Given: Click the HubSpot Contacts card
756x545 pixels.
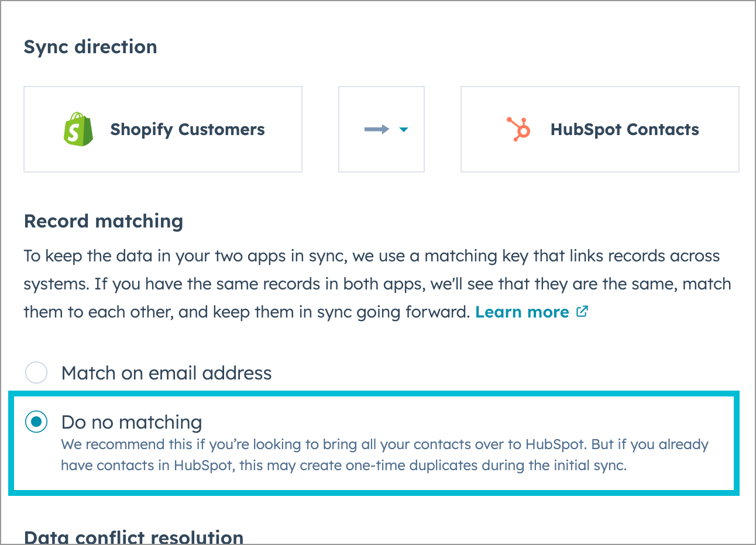Looking at the screenshot, I should (599, 129).
